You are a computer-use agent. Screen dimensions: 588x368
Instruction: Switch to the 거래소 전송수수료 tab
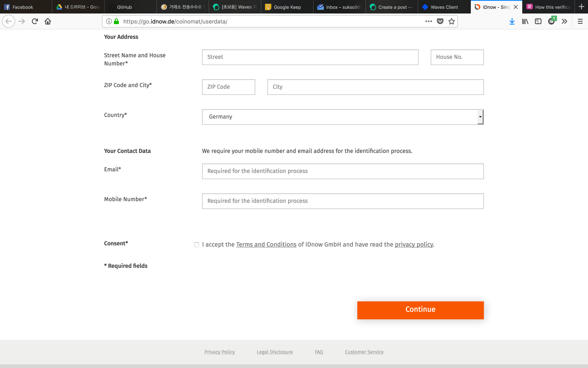click(x=183, y=7)
